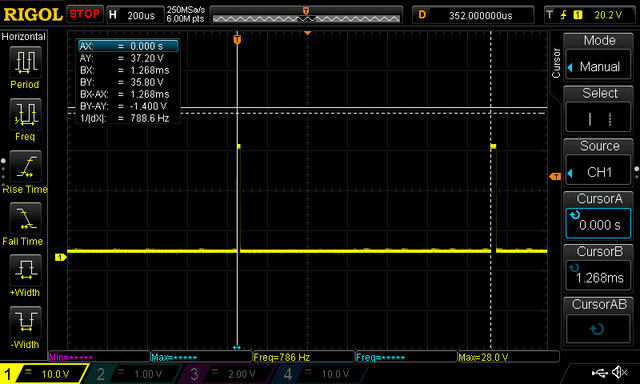Open the cursor Mode Manual dropdown

pos(598,66)
